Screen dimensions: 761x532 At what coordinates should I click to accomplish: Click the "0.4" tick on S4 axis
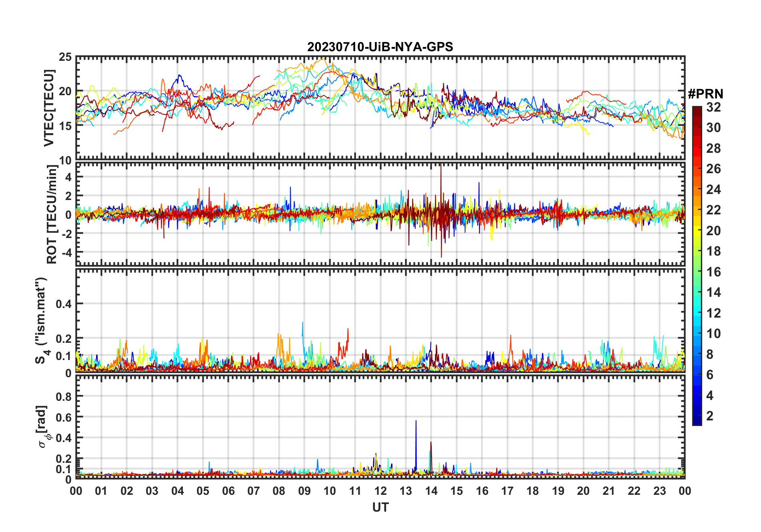pos(64,304)
